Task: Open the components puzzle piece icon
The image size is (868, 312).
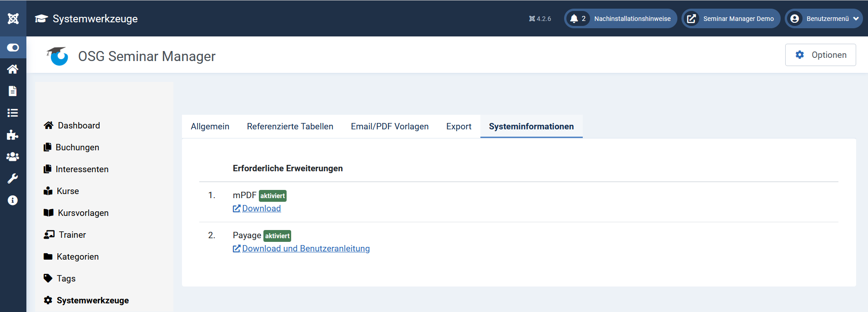Action: point(13,135)
